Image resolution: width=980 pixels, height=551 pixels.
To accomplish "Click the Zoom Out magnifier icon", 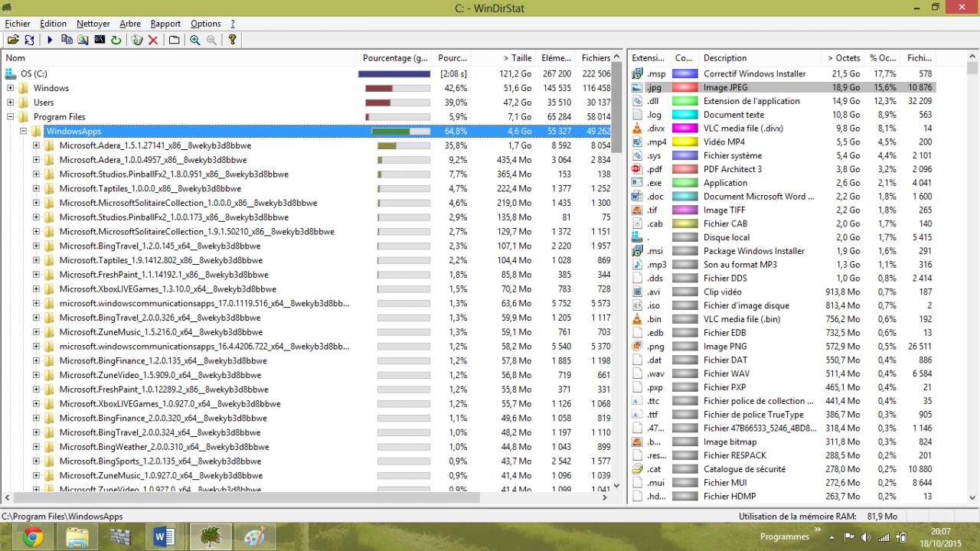I will coord(211,40).
